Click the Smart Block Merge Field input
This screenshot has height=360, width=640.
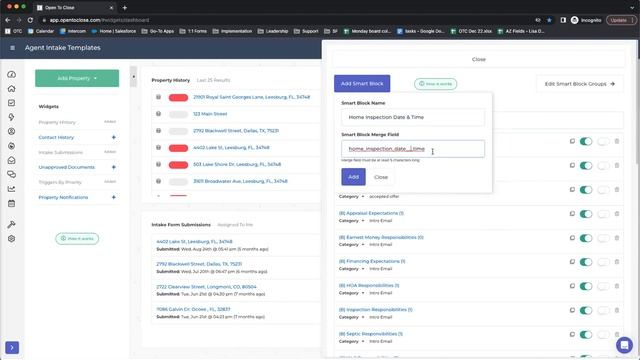(x=413, y=149)
